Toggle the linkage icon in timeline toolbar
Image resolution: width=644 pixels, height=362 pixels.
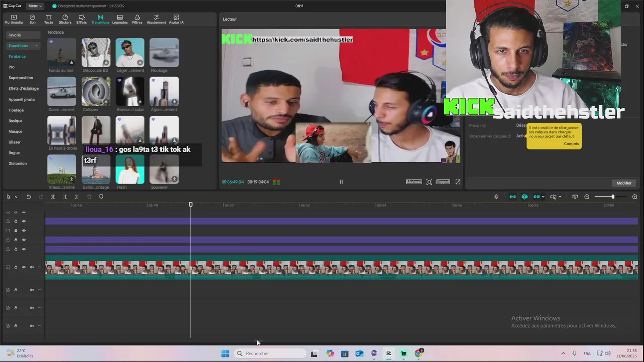pos(536,197)
